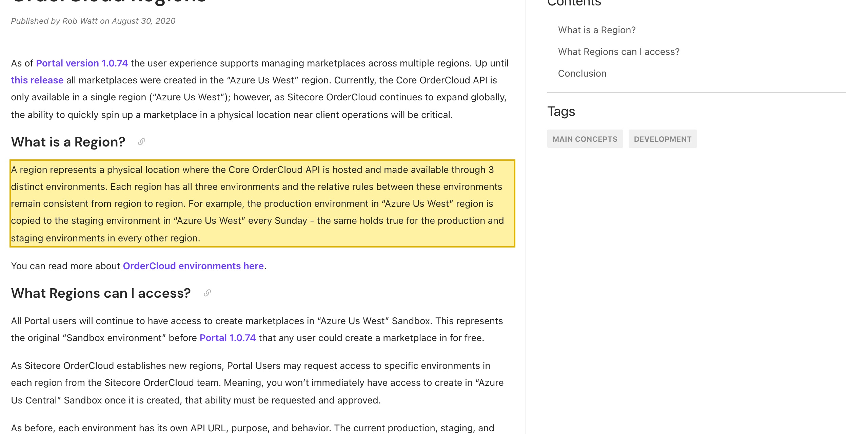Copy anchor link beside 'What is a Region?' heading
The width and height of the screenshot is (868, 434).
click(x=142, y=142)
